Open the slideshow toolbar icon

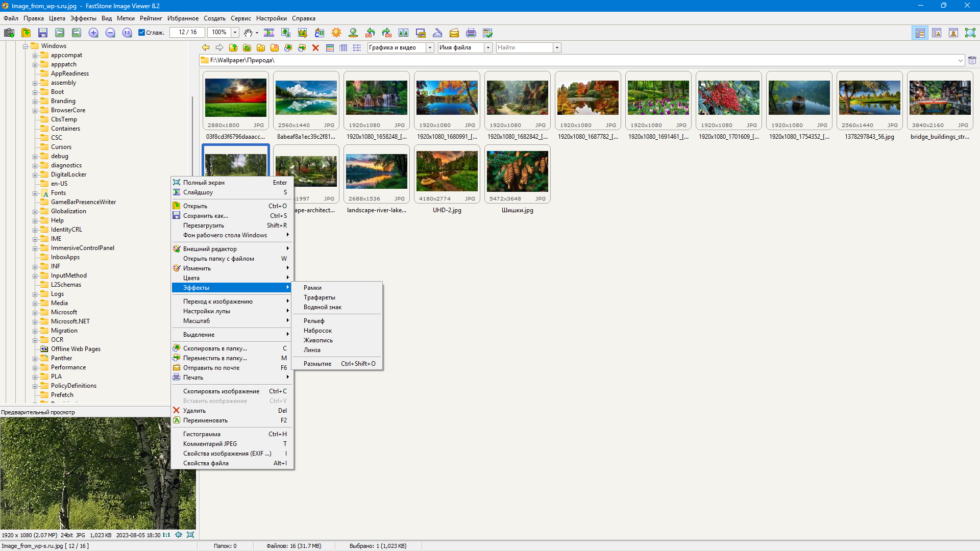pyautogui.click(x=269, y=33)
